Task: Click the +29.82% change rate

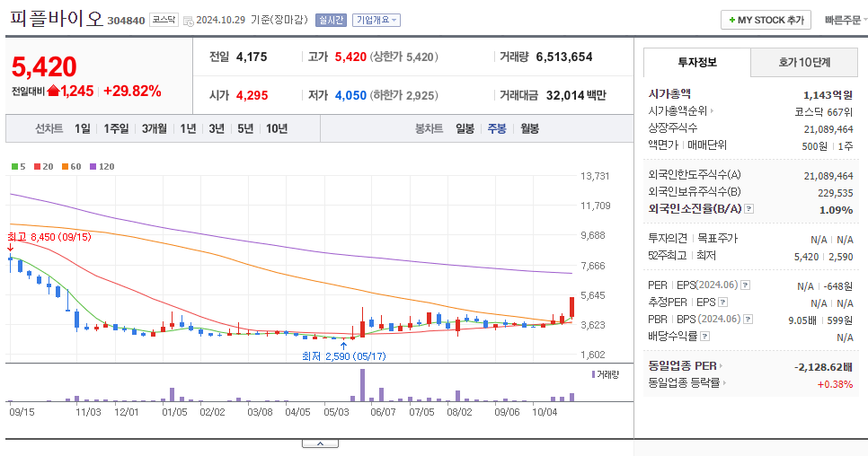Action: 132,92
